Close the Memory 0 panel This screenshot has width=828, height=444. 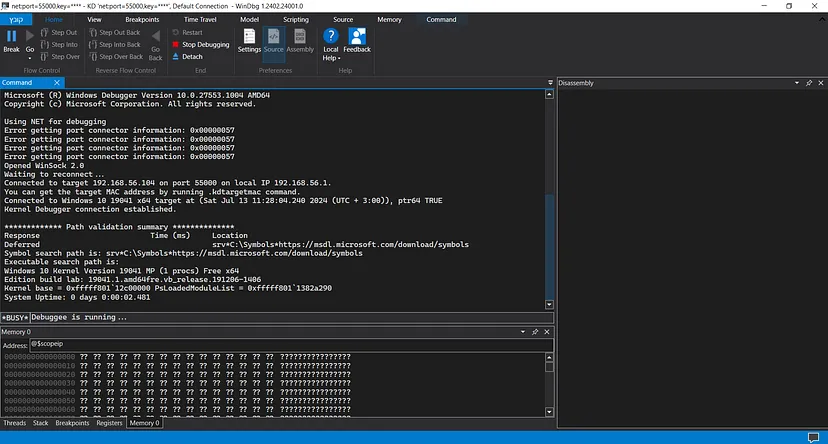pyautogui.click(x=547, y=332)
